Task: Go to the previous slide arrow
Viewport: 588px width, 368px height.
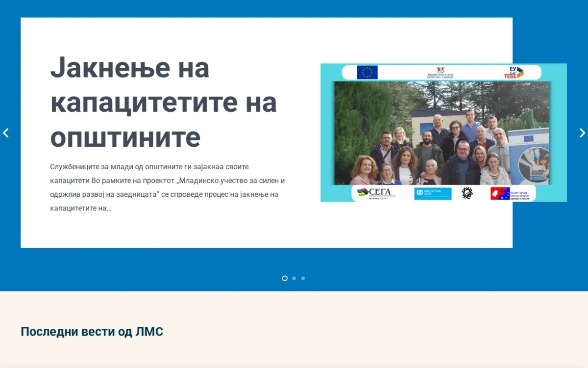Action: 6,133
